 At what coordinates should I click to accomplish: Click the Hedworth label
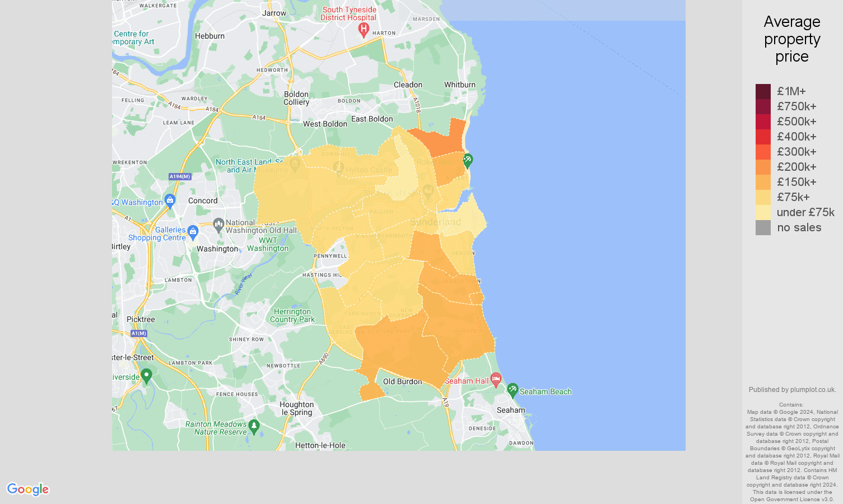tap(272, 71)
